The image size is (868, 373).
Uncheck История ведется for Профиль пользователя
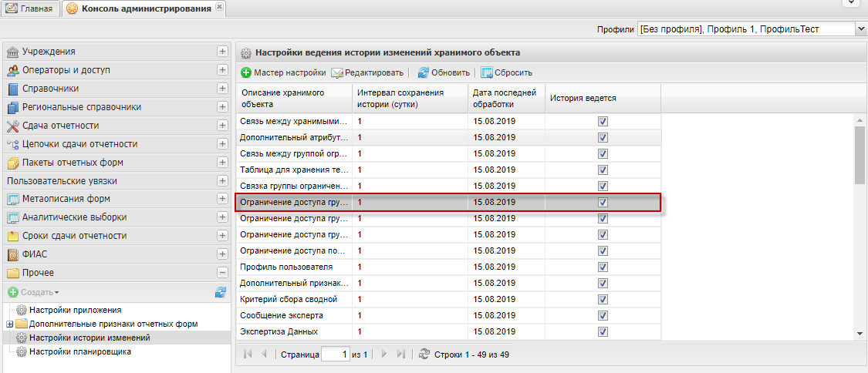(603, 267)
